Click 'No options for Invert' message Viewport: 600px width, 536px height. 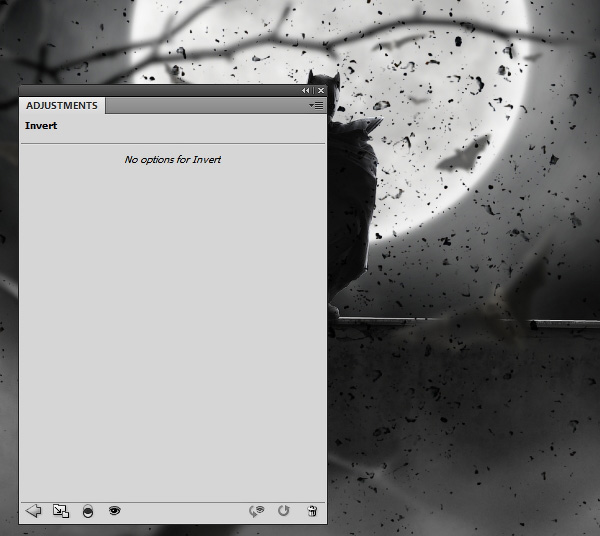(173, 160)
